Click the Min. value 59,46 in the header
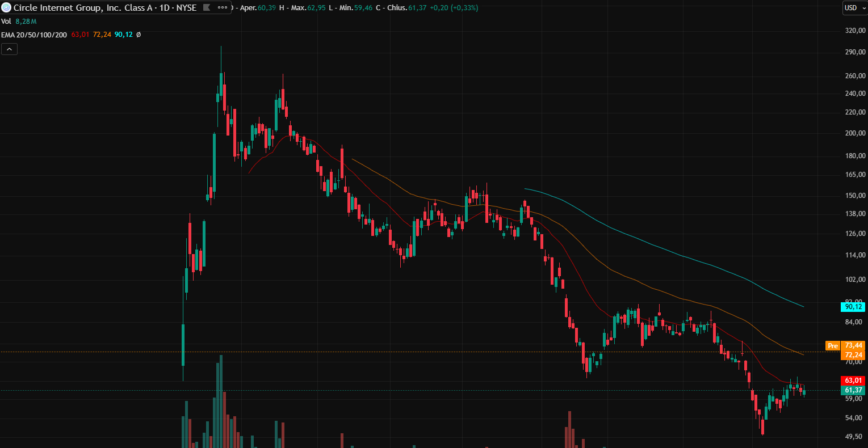 tap(363, 8)
